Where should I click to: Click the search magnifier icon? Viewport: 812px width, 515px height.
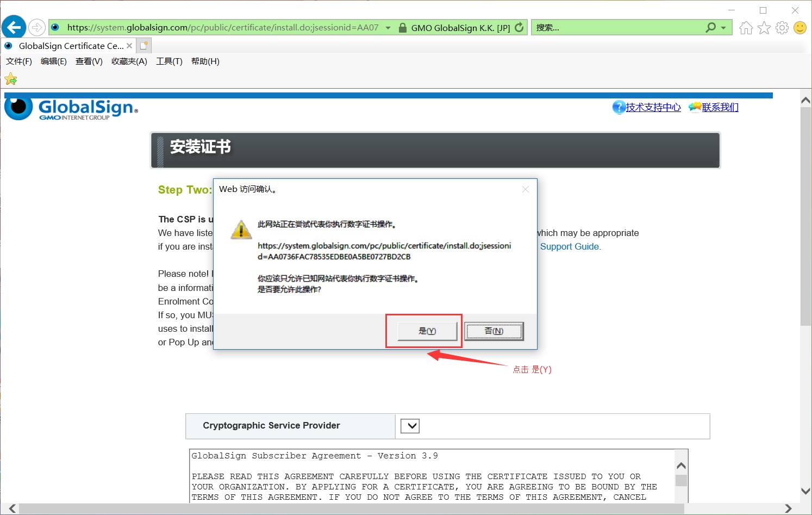(x=711, y=27)
